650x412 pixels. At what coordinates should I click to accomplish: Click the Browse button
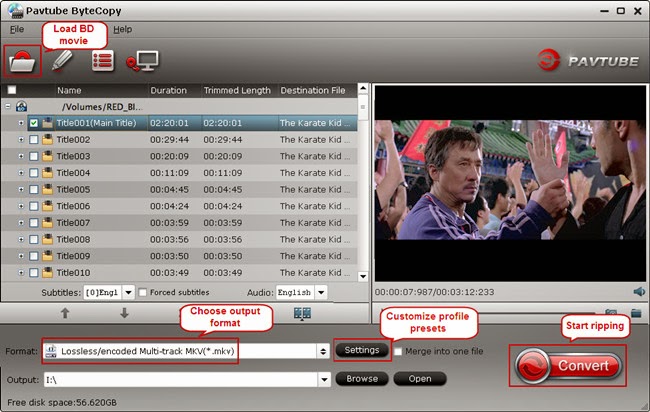click(x=362, y=379)
